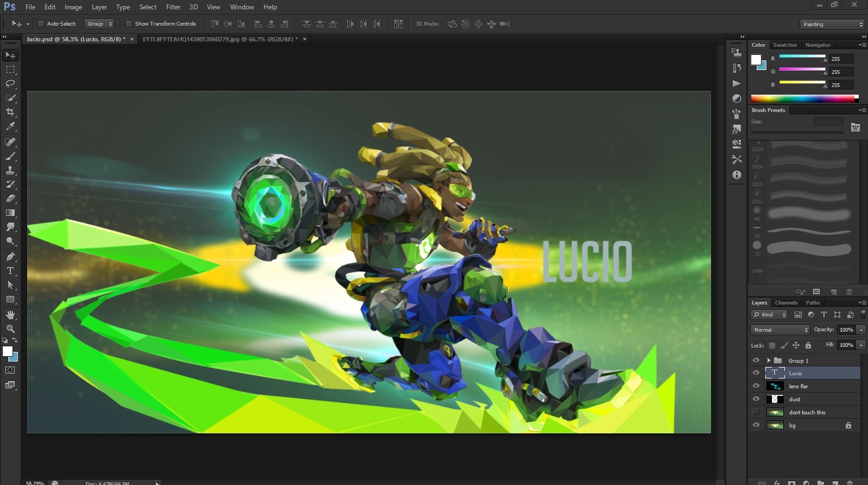Choose the Rectangular Marquee tool
The height and width of the screenshot is (485, 868).
(10, 70)
